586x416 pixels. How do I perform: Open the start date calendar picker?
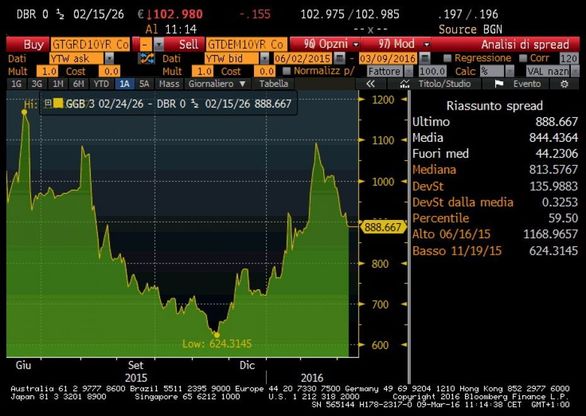(x=340, y=58)
